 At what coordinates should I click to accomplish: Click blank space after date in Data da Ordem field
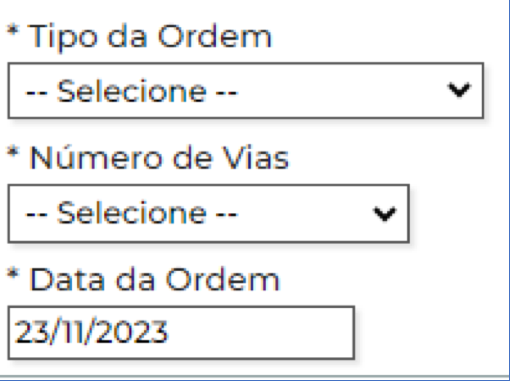(x=260, y=333)
